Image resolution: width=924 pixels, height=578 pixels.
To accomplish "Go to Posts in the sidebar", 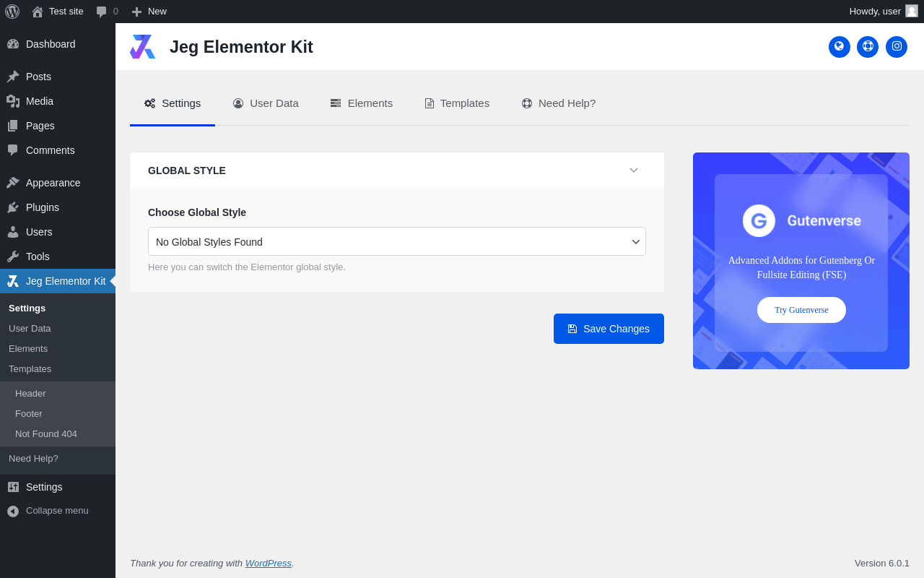I will pyautogui.click(x=58, y=77).
